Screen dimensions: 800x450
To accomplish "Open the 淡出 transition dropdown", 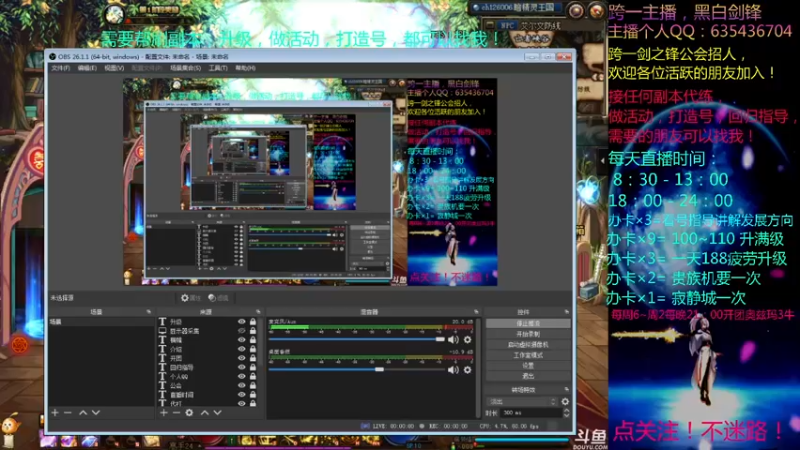I will point(522,402).
